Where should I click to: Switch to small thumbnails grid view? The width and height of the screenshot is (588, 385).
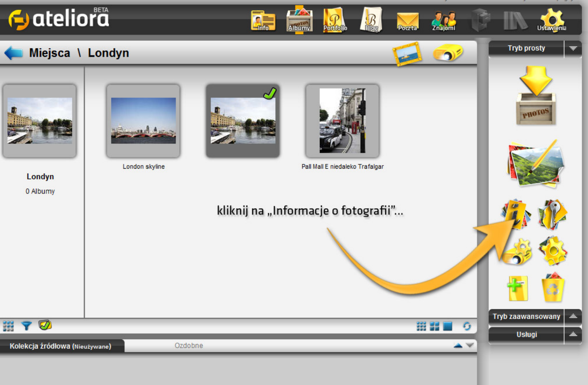point(421,326)
